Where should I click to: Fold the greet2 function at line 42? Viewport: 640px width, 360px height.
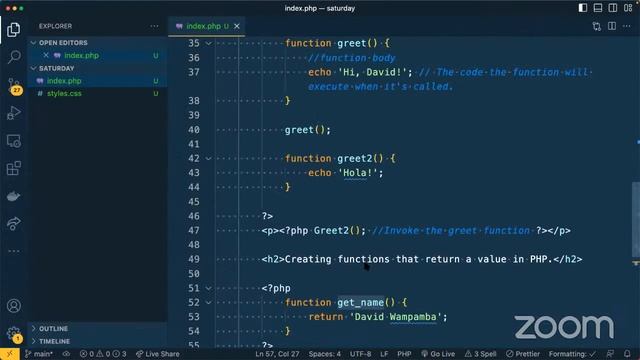tap(209, 158)
